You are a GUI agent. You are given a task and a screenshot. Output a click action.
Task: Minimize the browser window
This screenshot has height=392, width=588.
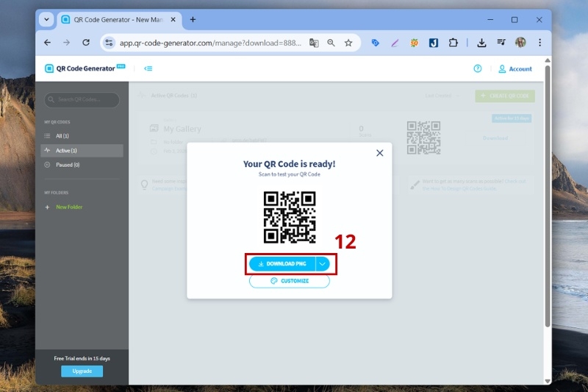(490, 20)
